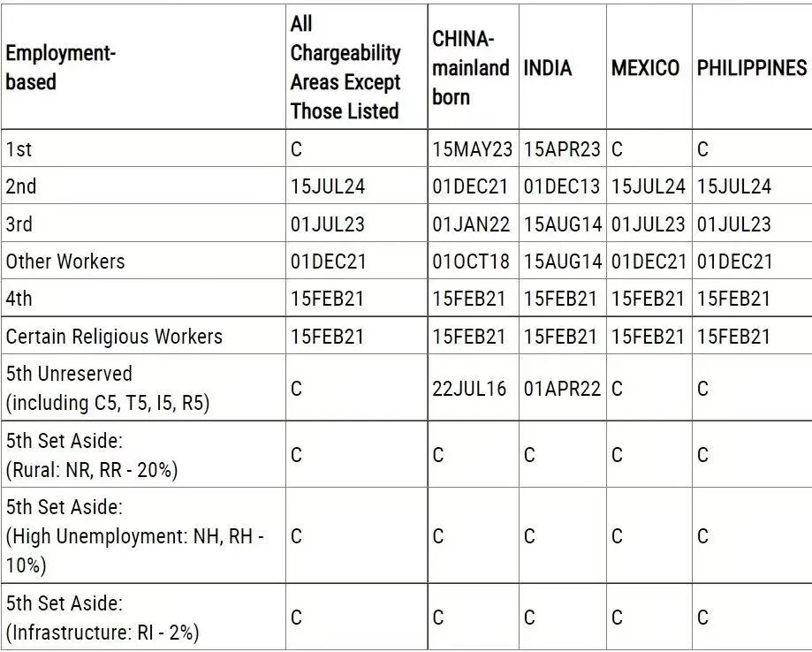
Task: Click the "CHINA-mainland born" column header
Action: pyautogui.click(x=470, y=68)
